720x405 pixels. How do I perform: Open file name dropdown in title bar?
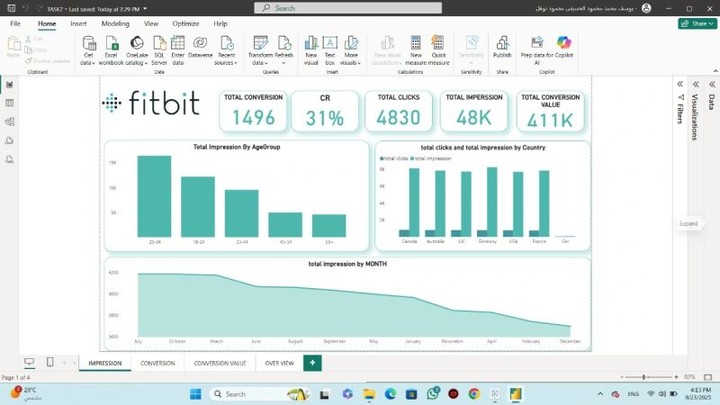[145, 9]
